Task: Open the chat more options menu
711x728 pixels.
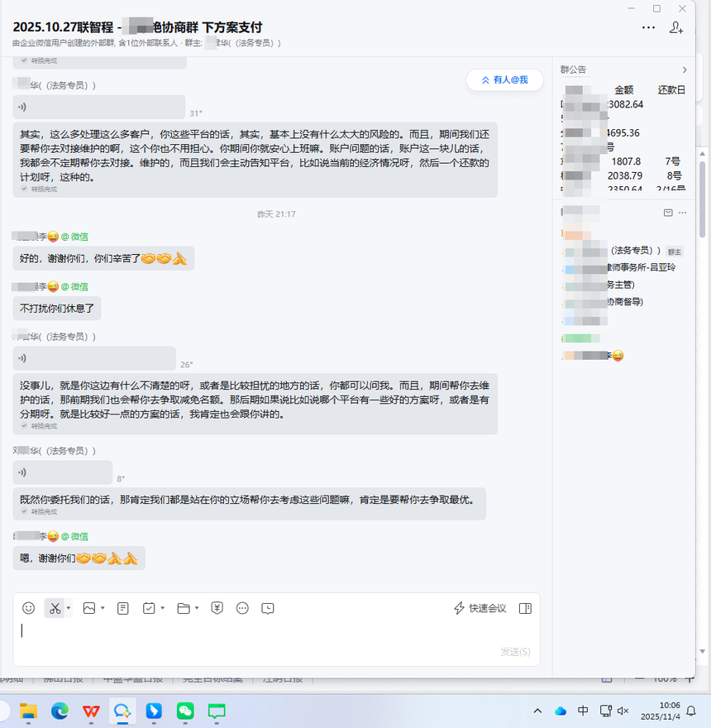Action: 648,28
